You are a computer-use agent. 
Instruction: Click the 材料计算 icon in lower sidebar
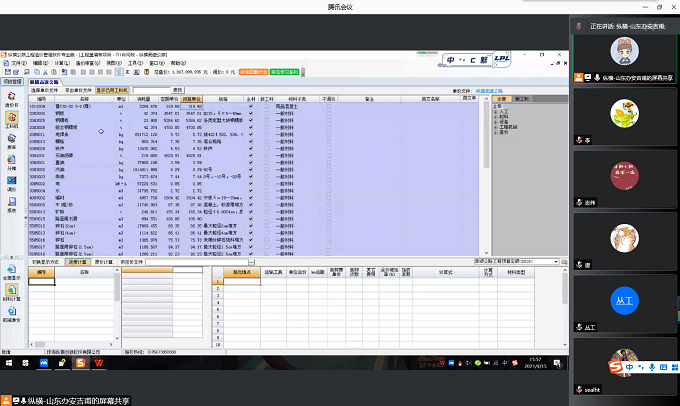point(12,293)
